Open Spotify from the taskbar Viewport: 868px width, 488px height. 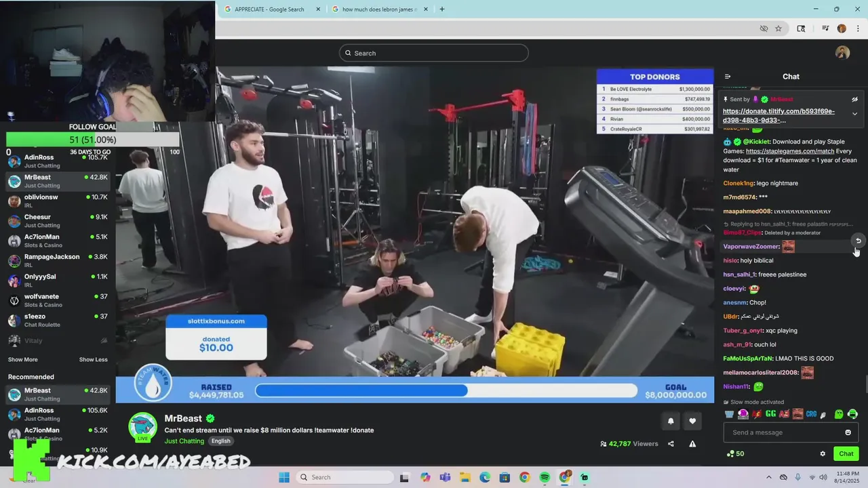click(545, 477)
